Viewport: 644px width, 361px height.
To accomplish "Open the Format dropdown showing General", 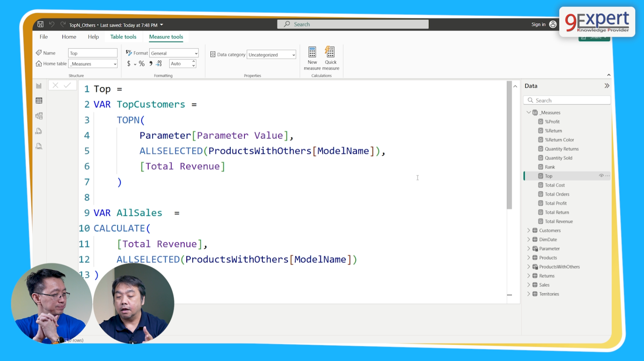I will 174,53.
